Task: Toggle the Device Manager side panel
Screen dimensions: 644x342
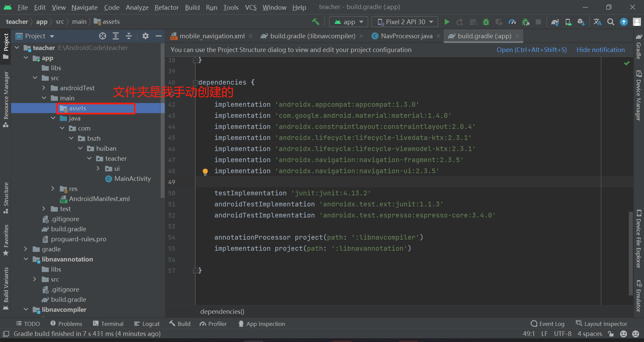Action: click(x=639, y=96)
